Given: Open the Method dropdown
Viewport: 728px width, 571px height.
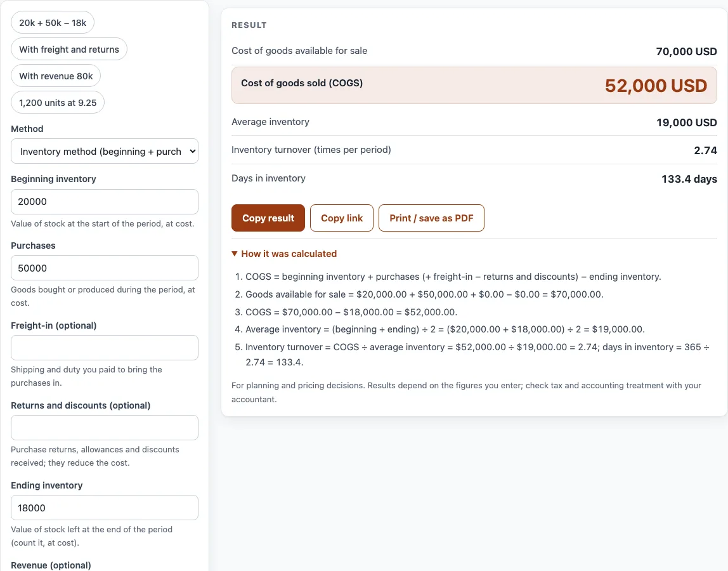Looking at the screenshot, I should tap(105, 152).
